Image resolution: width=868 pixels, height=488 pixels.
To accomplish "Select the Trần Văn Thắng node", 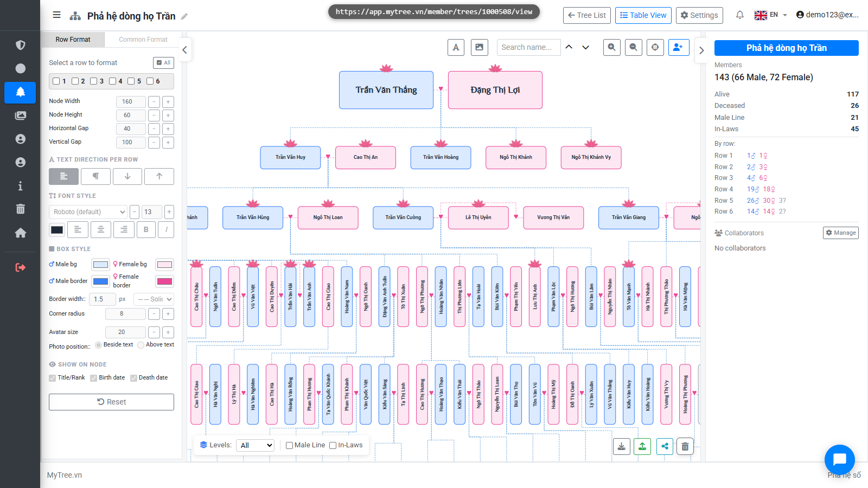I will [386, 90].
